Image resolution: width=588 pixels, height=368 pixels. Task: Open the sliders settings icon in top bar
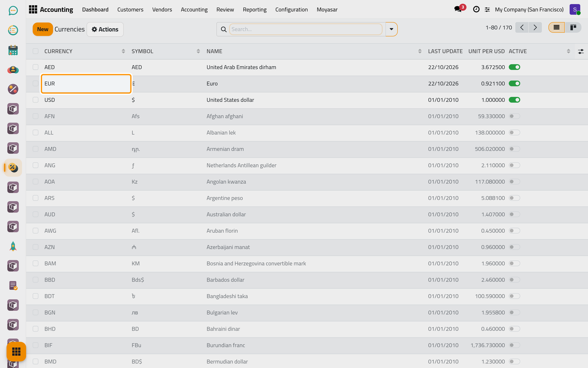tap(487, 10)
